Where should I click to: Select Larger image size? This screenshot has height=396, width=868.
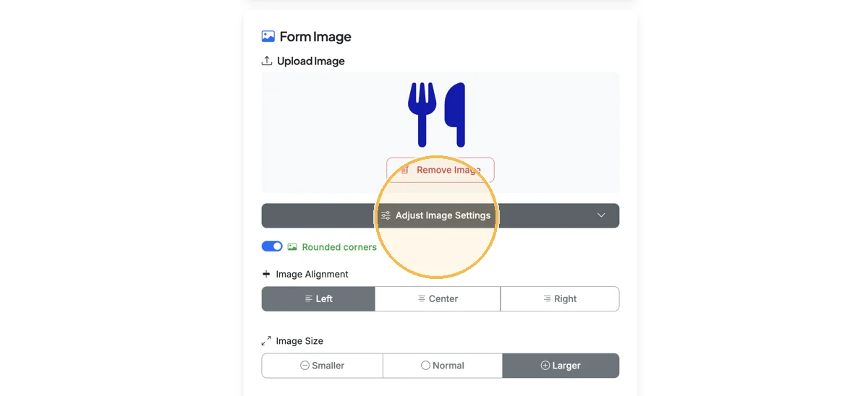coord(561,366)
